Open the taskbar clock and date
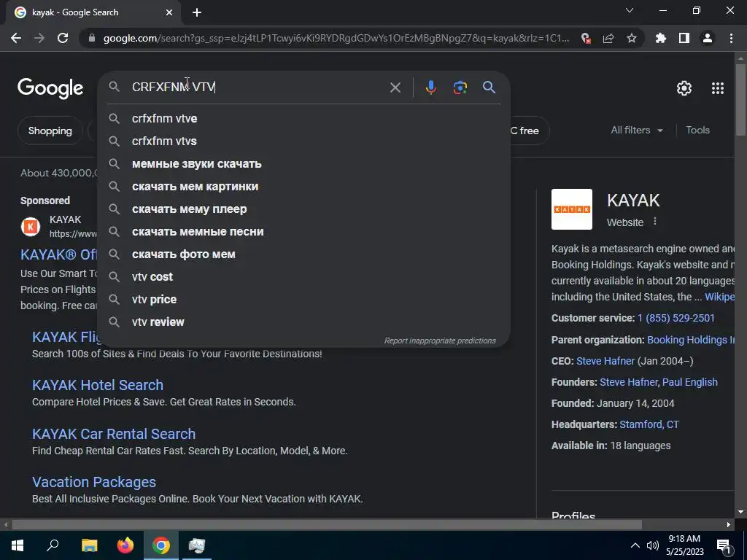This screenshot has height=560, width=747. 684,545
